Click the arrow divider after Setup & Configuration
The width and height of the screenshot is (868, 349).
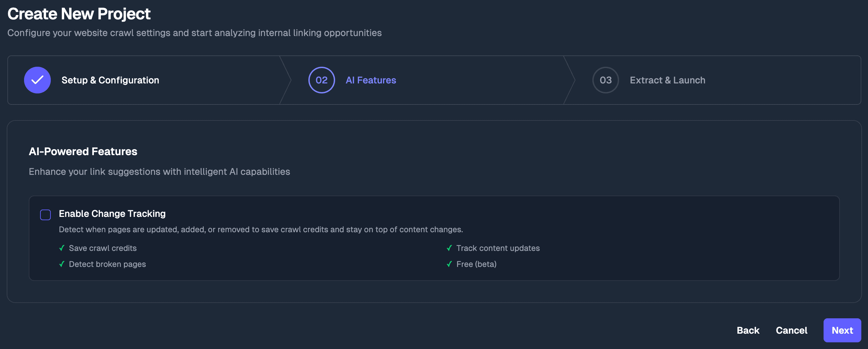pos(286,80)
